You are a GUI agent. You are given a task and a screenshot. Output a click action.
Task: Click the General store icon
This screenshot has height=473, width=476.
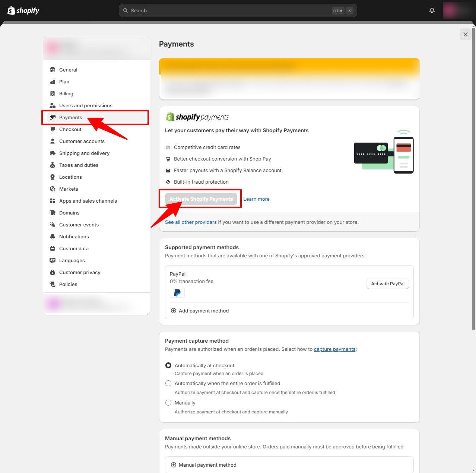tap(53, 70)
